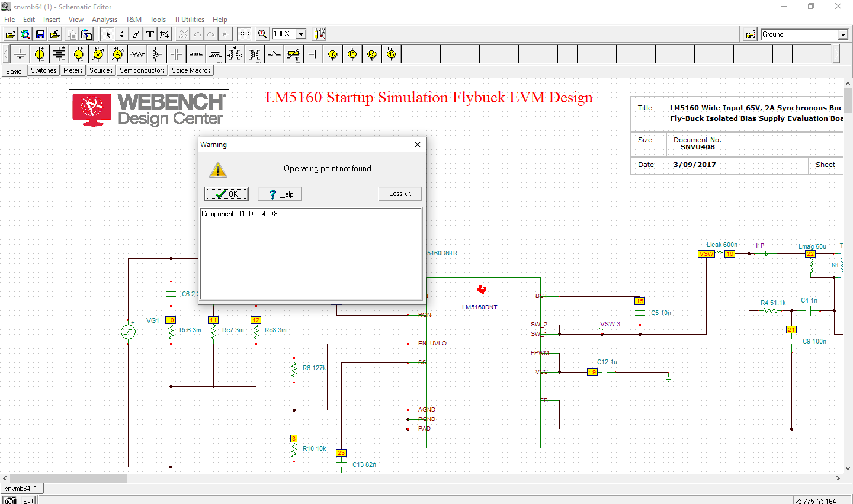Select the Text tool (T icon)
The image size is (853, 504).
pos(150,34)
